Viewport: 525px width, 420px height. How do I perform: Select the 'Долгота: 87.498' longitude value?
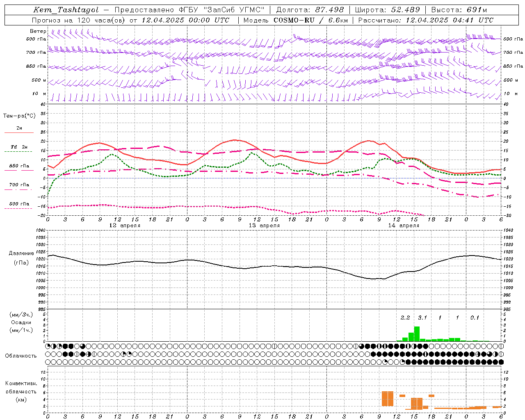(x=310, y=10)
